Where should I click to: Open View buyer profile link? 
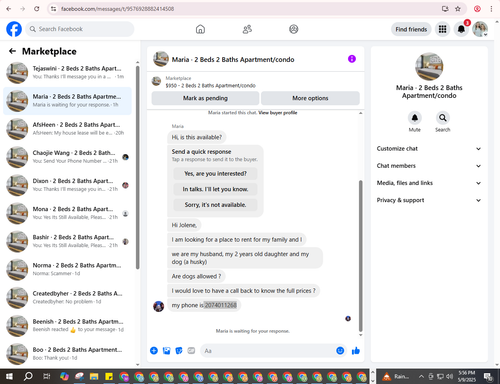[278, 113]
